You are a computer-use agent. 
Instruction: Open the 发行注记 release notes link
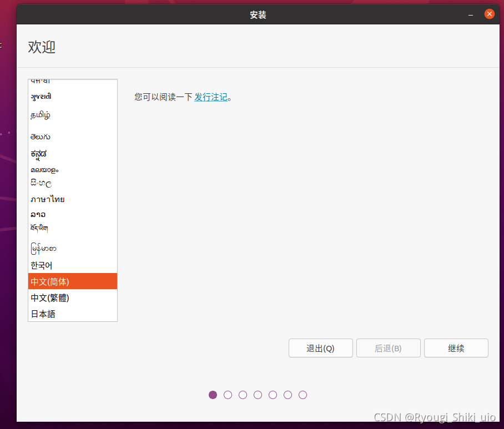click(x=211, y=97)
